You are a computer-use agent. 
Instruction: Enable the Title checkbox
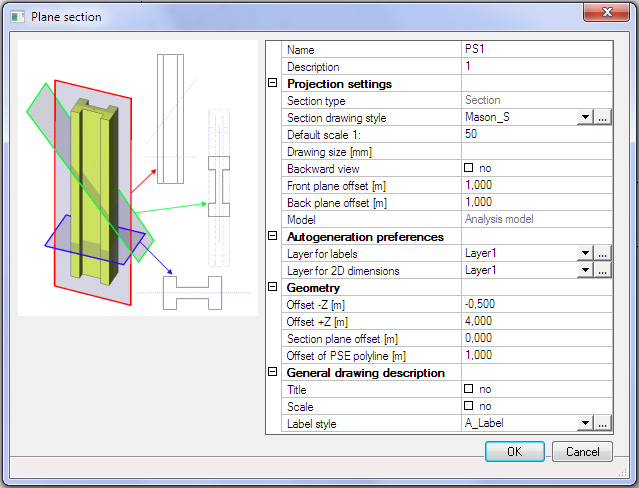[x=470, y=390]
